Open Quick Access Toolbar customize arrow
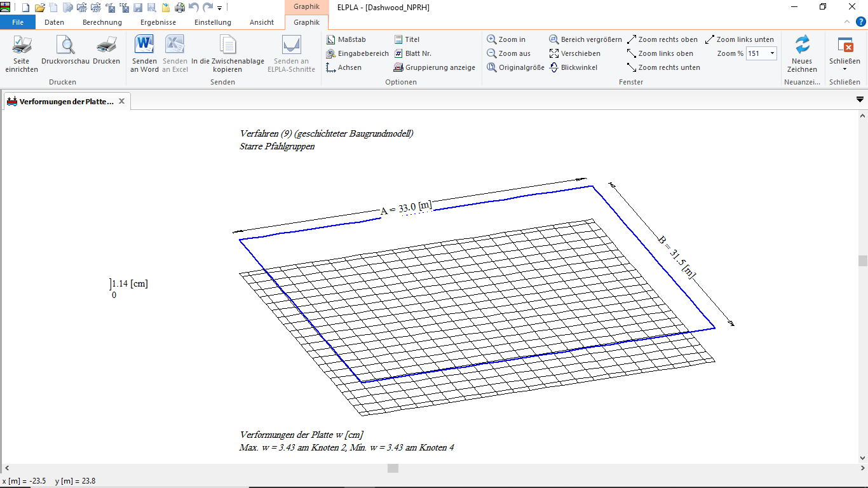Viewport: 868px width, 488px height. [220, 8]
